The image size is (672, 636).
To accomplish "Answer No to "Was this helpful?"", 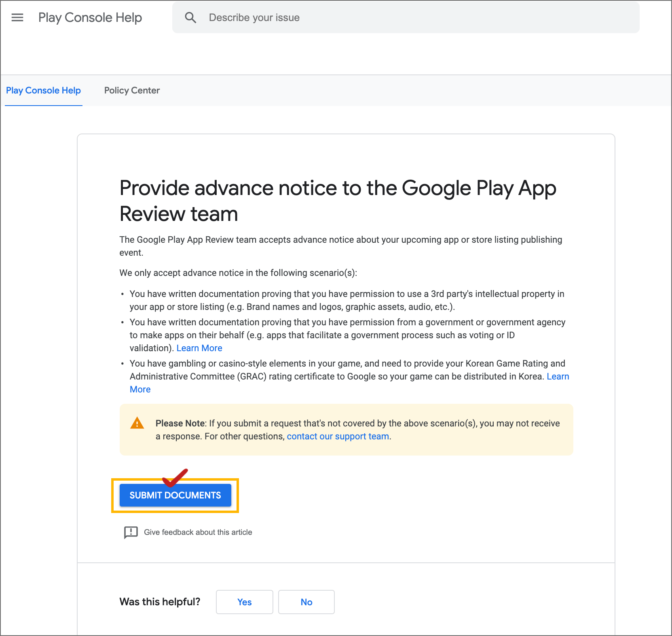I will [x=306, y=602].
